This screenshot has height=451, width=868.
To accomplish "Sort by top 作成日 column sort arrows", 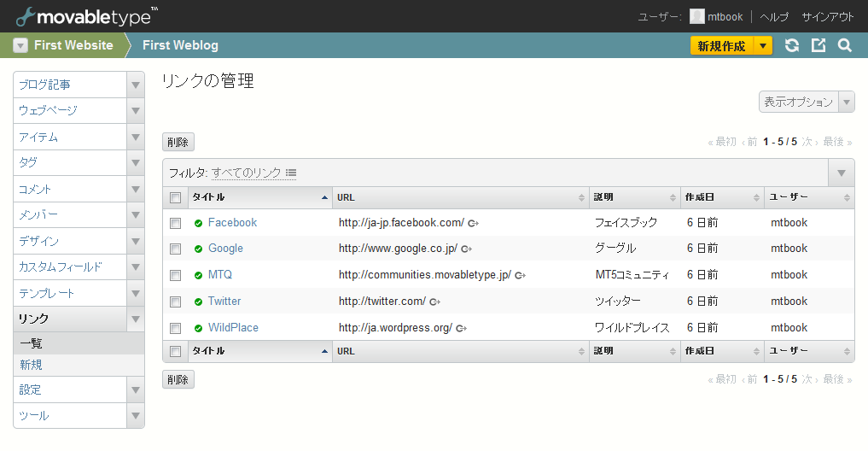I will [756, 198].
